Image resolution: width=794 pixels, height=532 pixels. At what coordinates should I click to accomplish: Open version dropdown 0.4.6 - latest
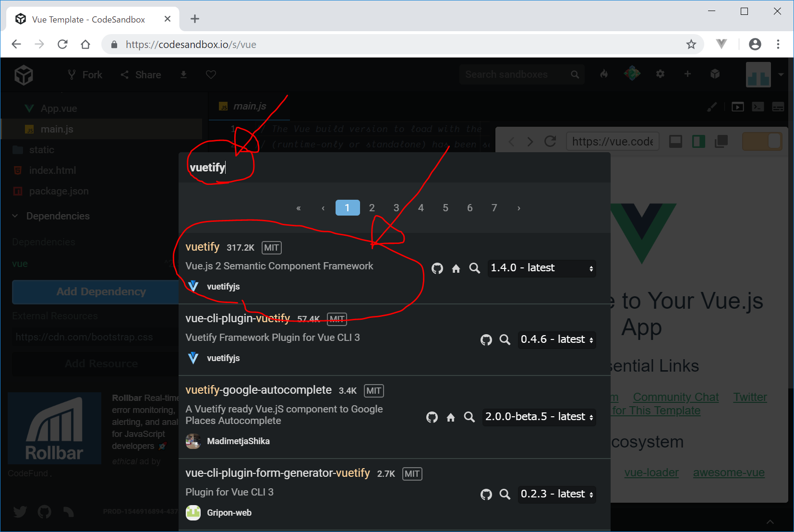557,340
